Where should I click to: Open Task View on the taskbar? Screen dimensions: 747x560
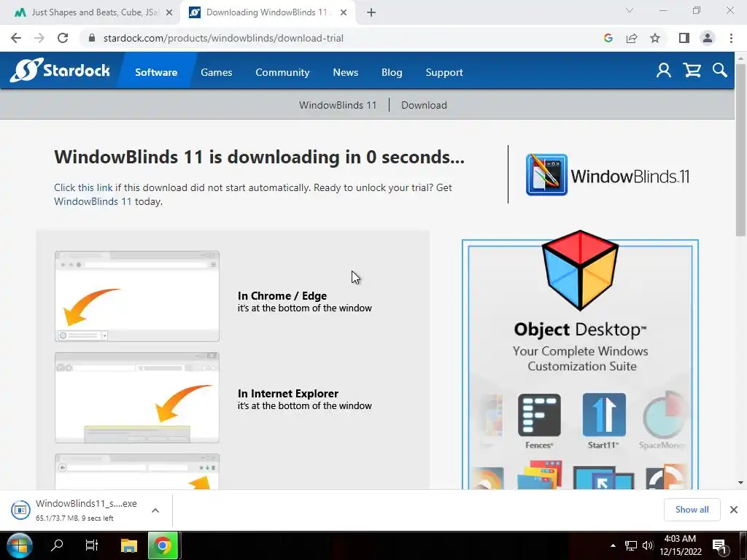tap(91, 545)
